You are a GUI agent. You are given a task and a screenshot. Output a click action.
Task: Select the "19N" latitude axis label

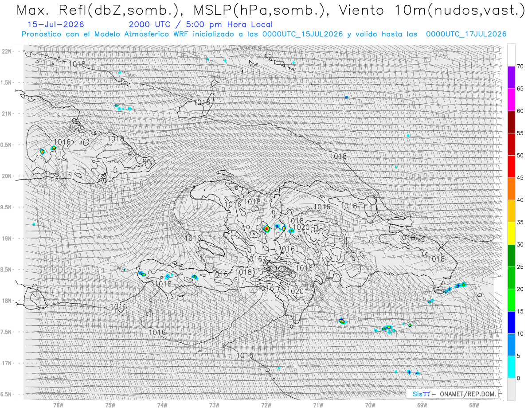[x=7, y=238]
